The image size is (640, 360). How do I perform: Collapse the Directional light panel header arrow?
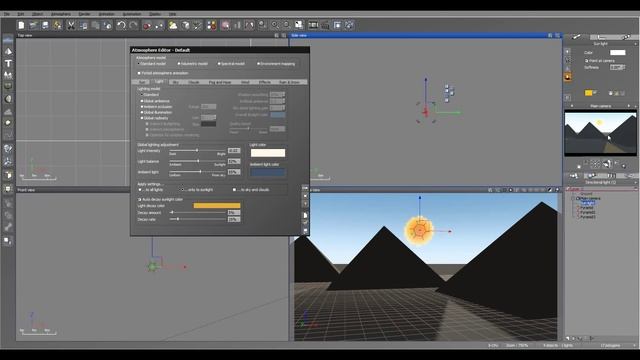[635, 182]
